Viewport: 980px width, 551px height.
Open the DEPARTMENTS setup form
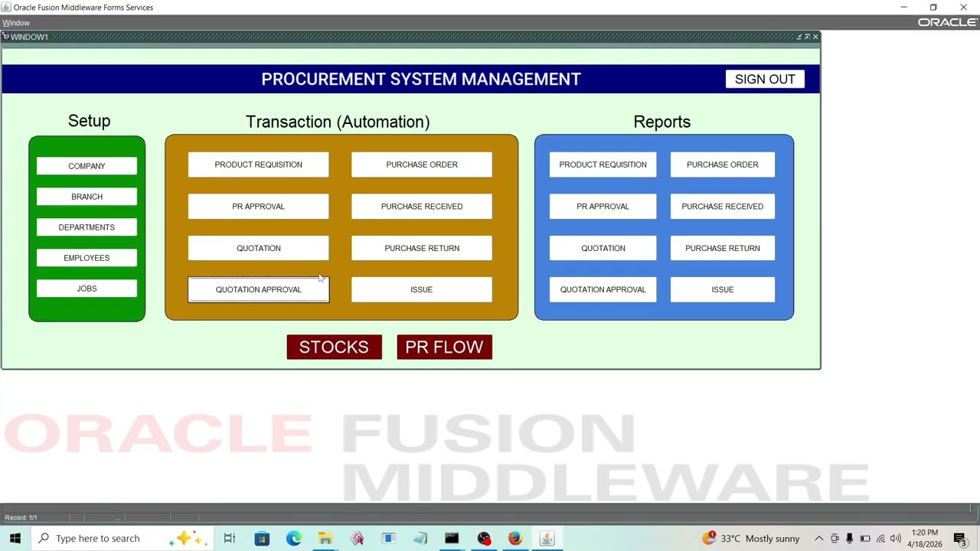point(87,227)
